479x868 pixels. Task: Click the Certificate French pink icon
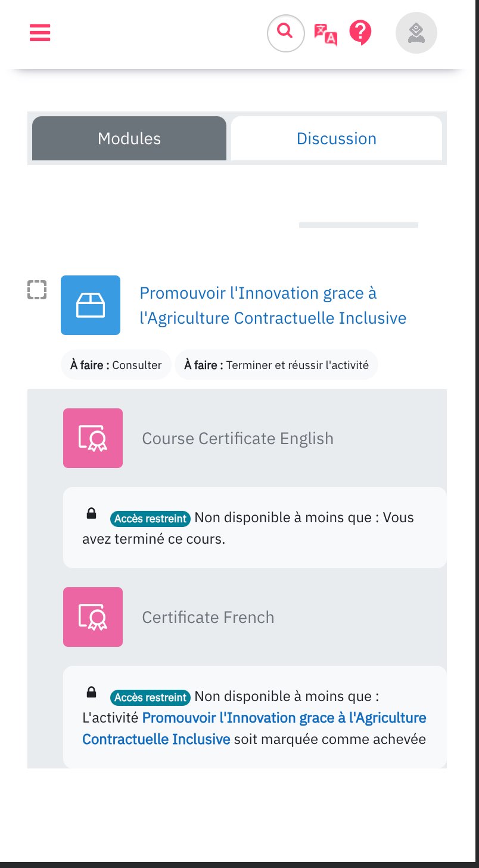[x=93, y=617]
